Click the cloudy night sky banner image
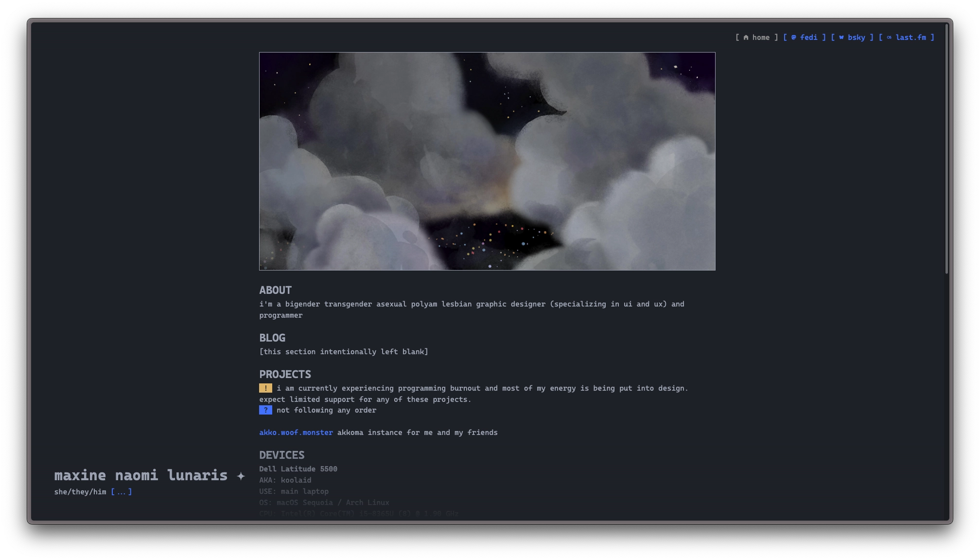Image resolution: width=980 pixels, height=560 pixels. click(487, 161)
